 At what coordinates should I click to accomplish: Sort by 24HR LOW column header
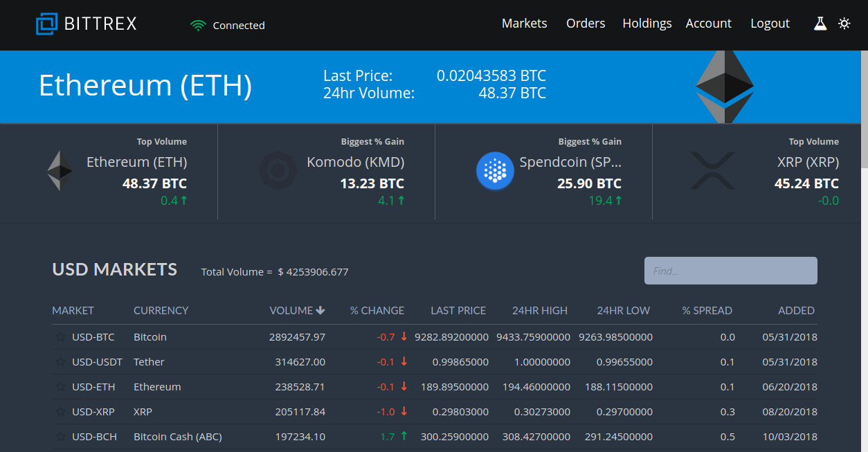[x=624, y=311]
